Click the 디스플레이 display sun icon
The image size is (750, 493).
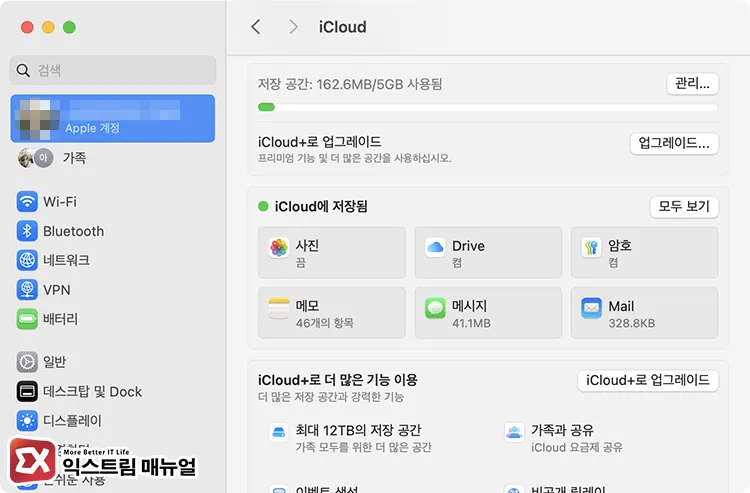click(27, 421)
